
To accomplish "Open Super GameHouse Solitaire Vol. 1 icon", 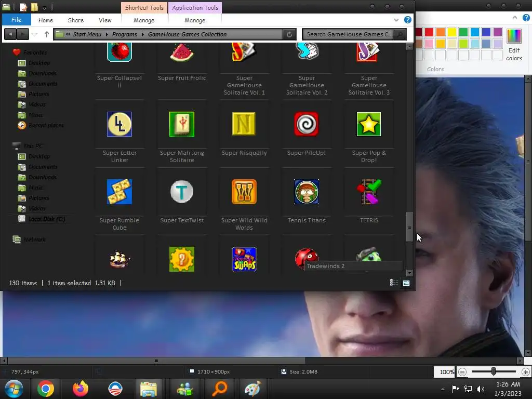I will pos(244,52).
